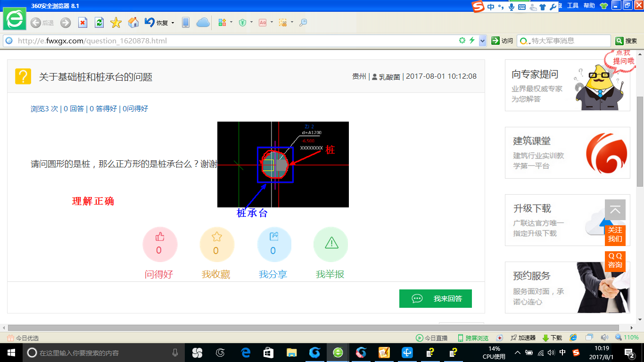The width and height of the screenshot is (644, 362).
Task: Click the gray back-to-top arrow button
Action: [x=615, y=210]
